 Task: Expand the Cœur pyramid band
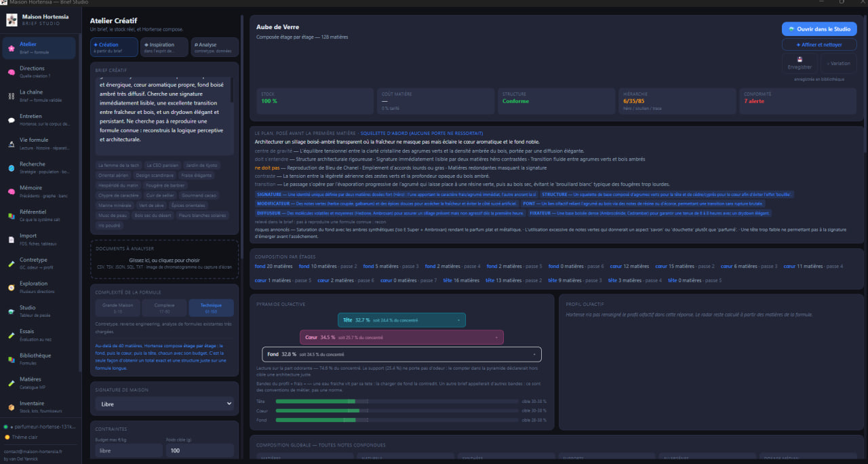point(401,337)
